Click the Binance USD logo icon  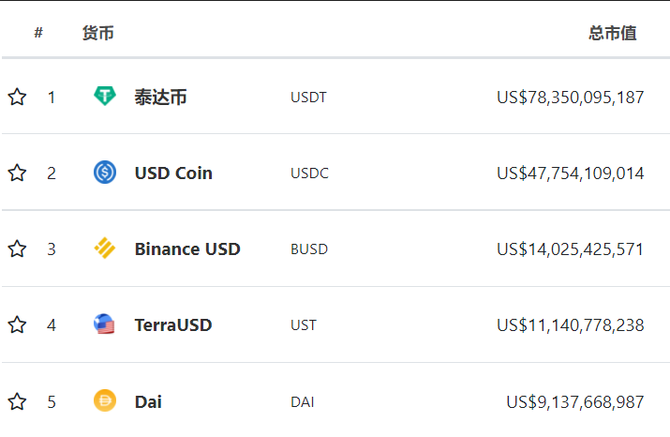click(105, 248)
